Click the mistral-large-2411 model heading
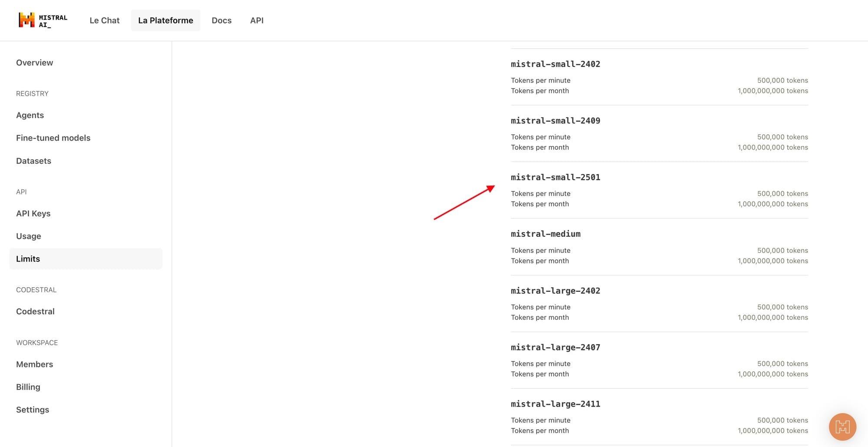868x447 pixels. (556, 404)
